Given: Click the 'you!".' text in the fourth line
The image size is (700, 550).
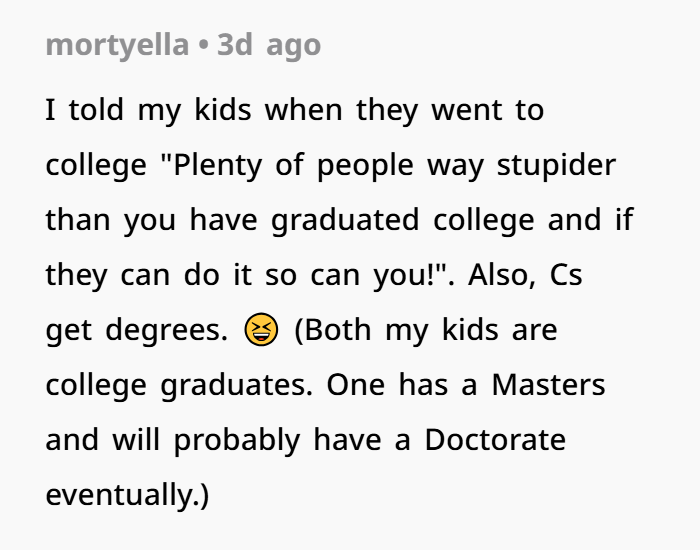Looking at the screenshot, I should 414,275.
